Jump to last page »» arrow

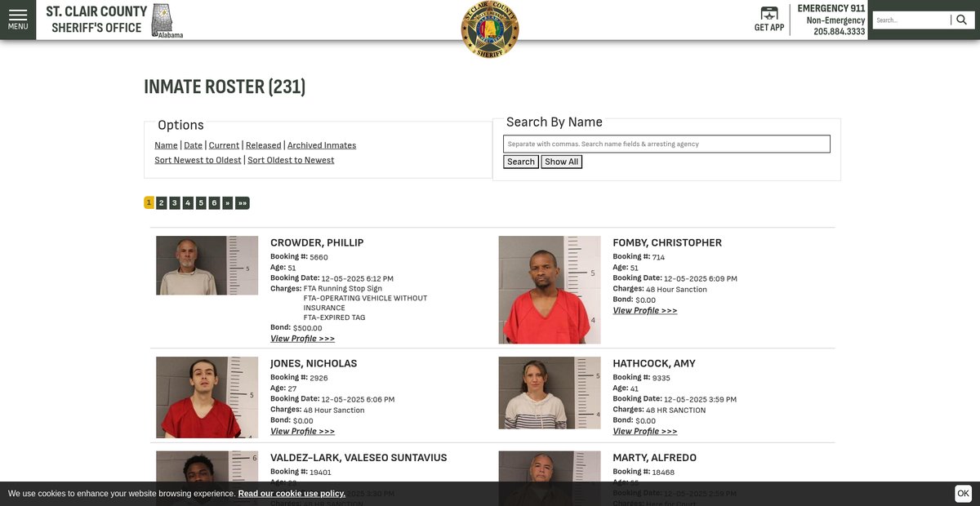(x=243, y=202)
